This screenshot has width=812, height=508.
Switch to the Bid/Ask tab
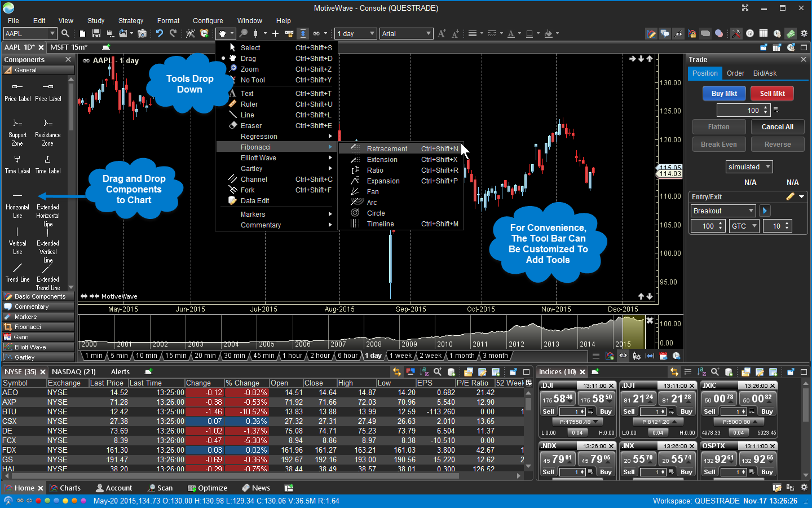[765, 73]
